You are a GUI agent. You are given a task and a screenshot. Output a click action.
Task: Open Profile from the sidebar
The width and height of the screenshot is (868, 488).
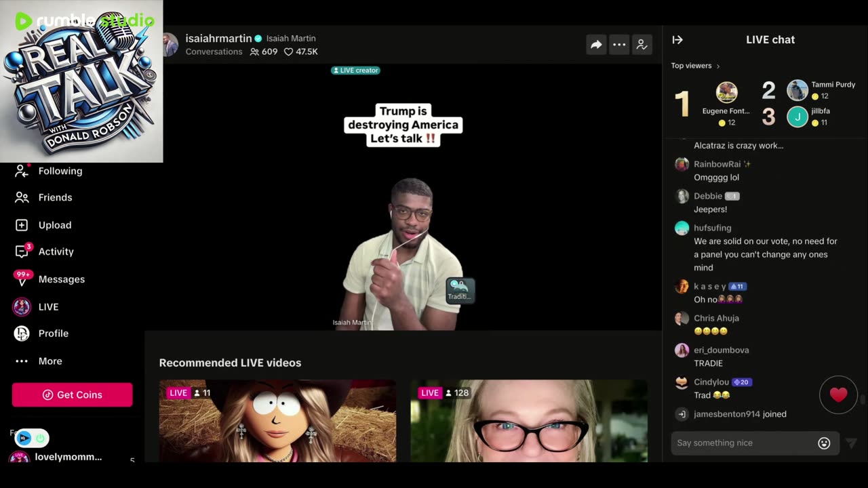[x=41, y=333]
